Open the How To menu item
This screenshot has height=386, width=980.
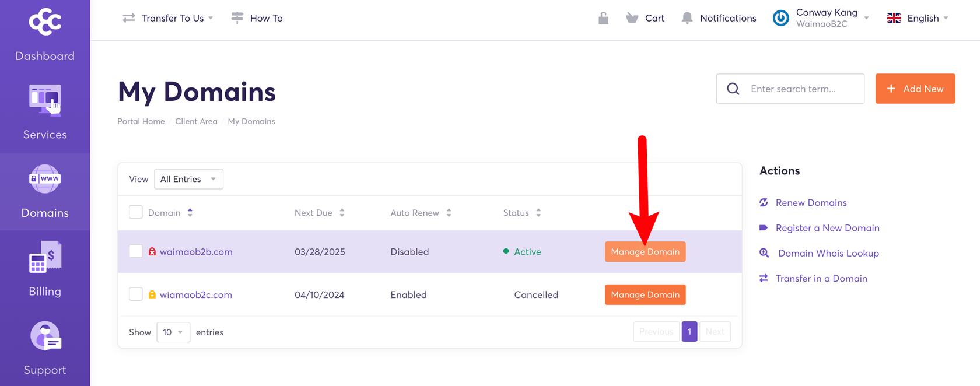click(x=257, y=18)
